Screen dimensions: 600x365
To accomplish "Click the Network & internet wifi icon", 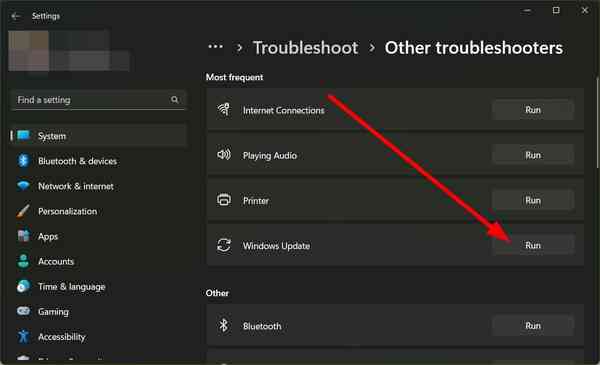I will tap(23, 186).
